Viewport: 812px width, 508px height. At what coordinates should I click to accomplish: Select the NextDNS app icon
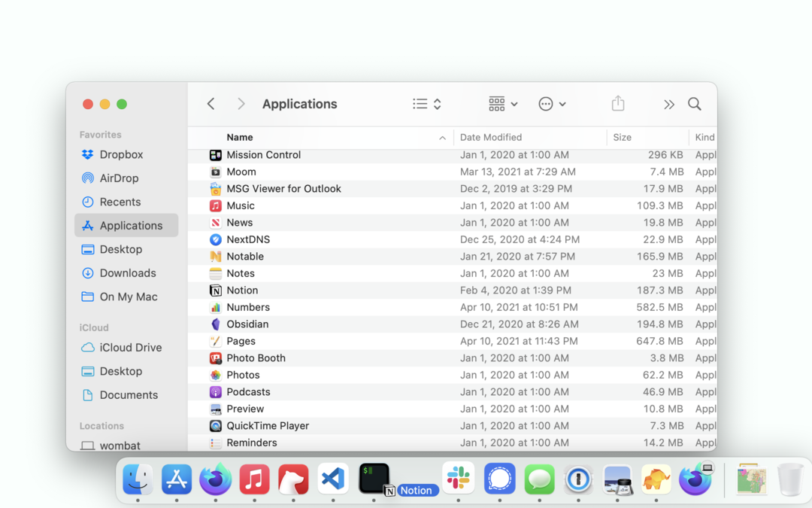(216, 239)
